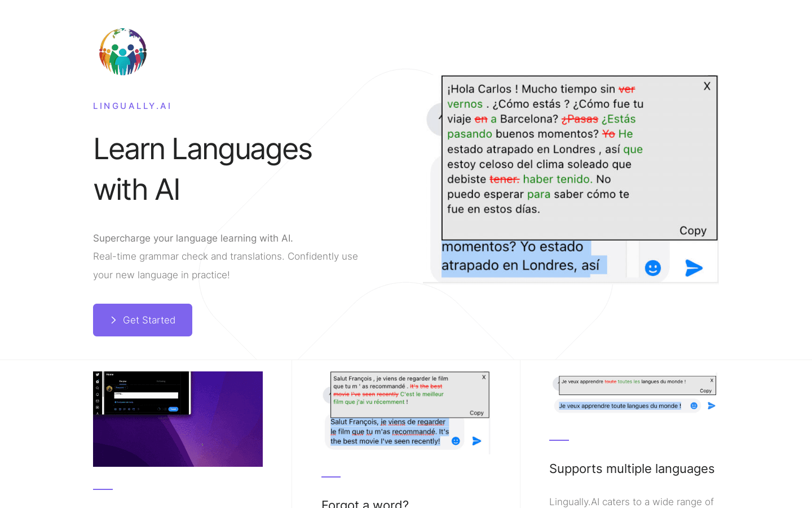The width and height of the screenshot is (812, 508).
Task: Copy the corrected Spanish text
Action: coord(693,230)
